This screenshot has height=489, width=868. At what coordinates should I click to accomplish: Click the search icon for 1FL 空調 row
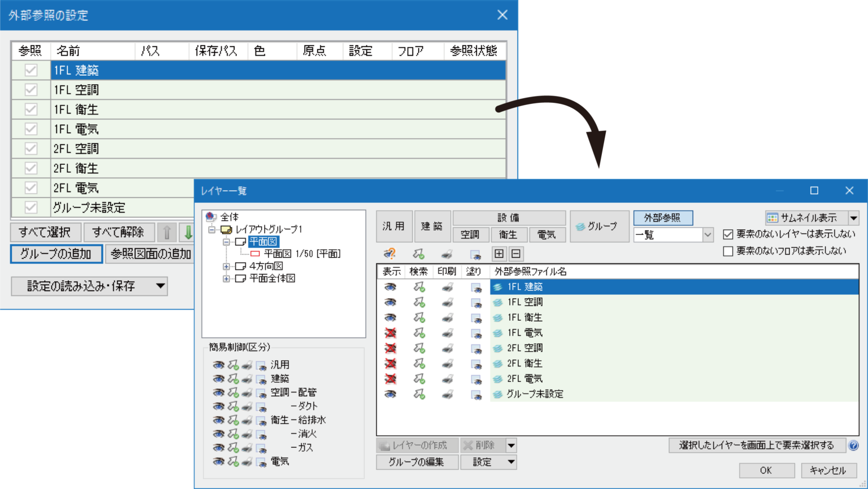pyautogui.click(x=419, y=302)
